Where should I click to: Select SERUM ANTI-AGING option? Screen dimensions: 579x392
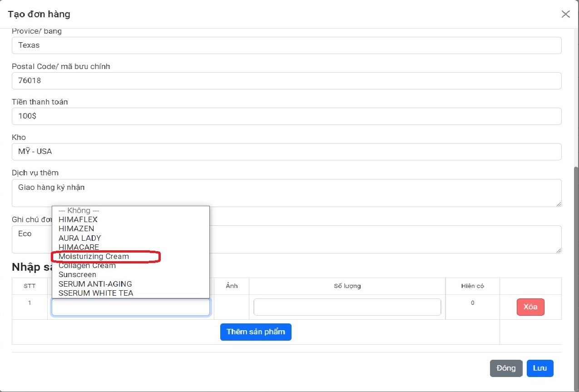95,284
